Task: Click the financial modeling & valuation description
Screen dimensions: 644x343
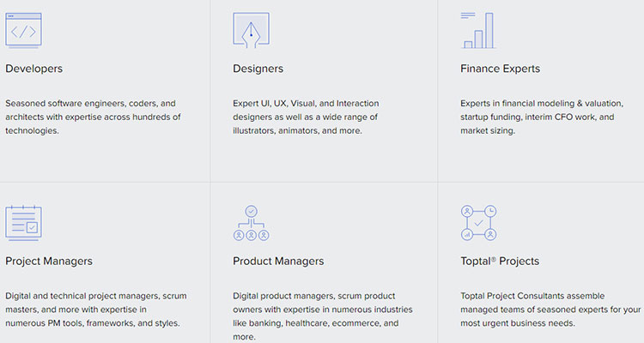Action: click(x=538, y=117)
